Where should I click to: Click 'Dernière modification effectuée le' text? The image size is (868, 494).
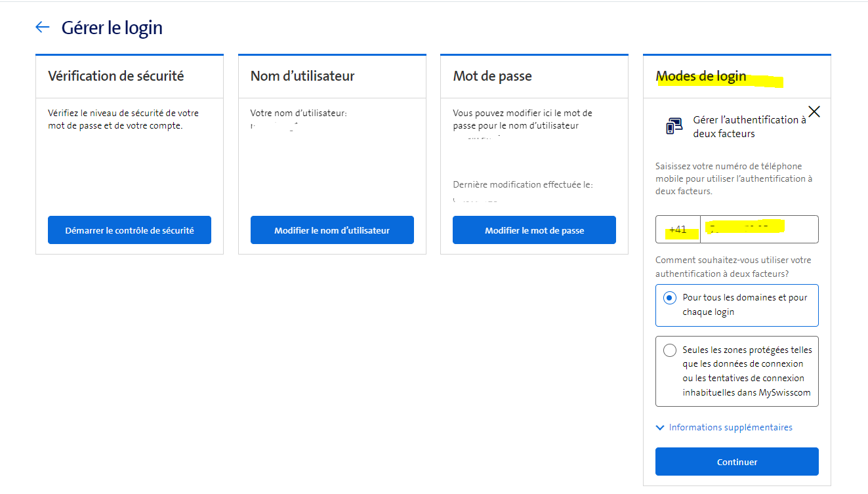click(x=522, y=184)
